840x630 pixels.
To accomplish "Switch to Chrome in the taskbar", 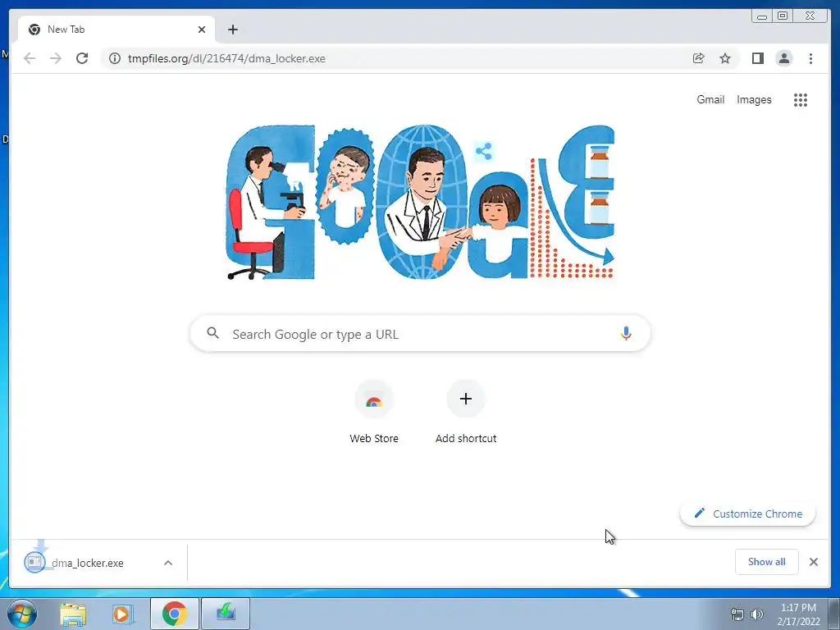I will pos(175,614).
